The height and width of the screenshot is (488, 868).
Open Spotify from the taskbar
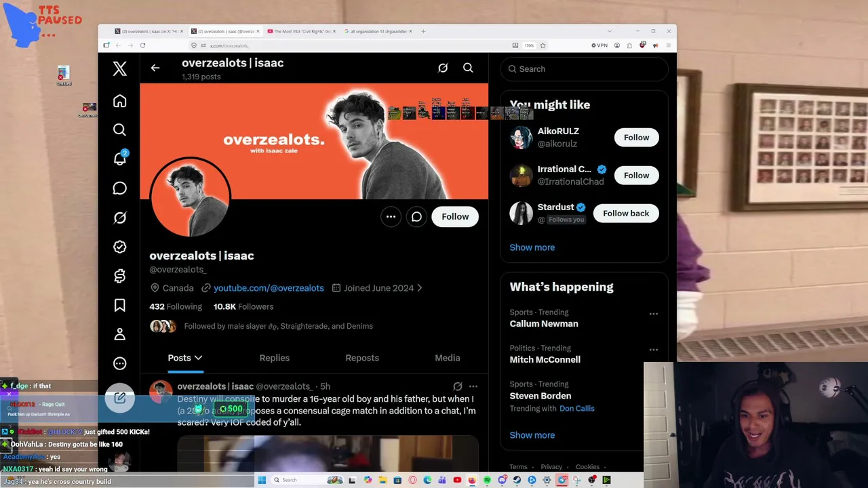click(487, 480)
